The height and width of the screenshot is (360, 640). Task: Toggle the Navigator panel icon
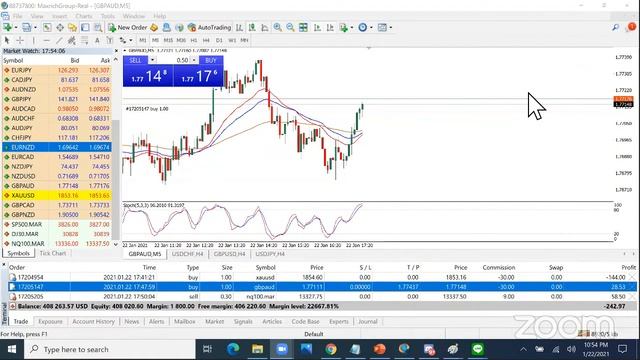[x=73, y=27]
